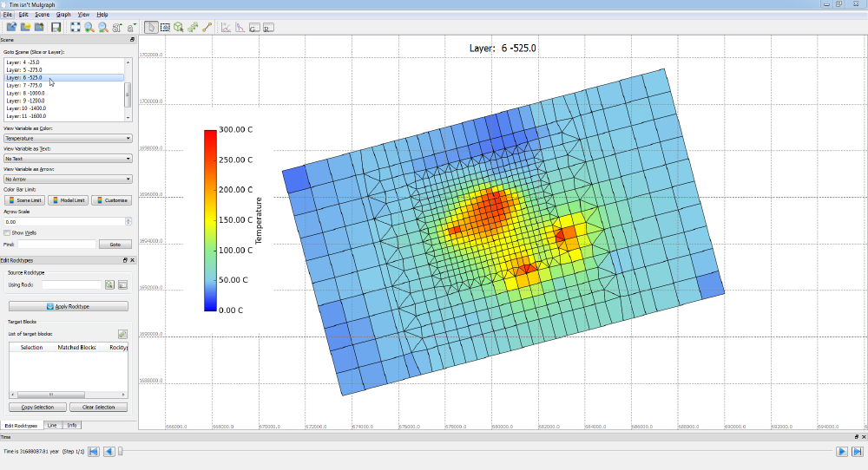
Task: Click the 3D block selection tool icon
Action: click(179, 27)
